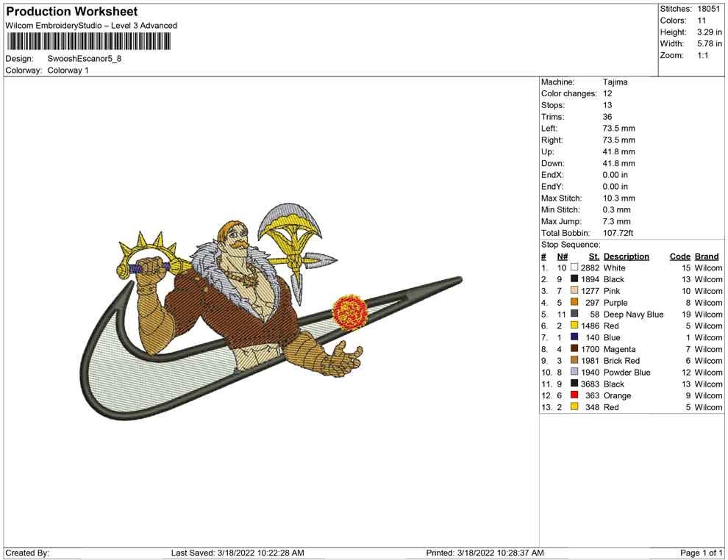
Task: Select the Code column header
Action: pos(680,256)
